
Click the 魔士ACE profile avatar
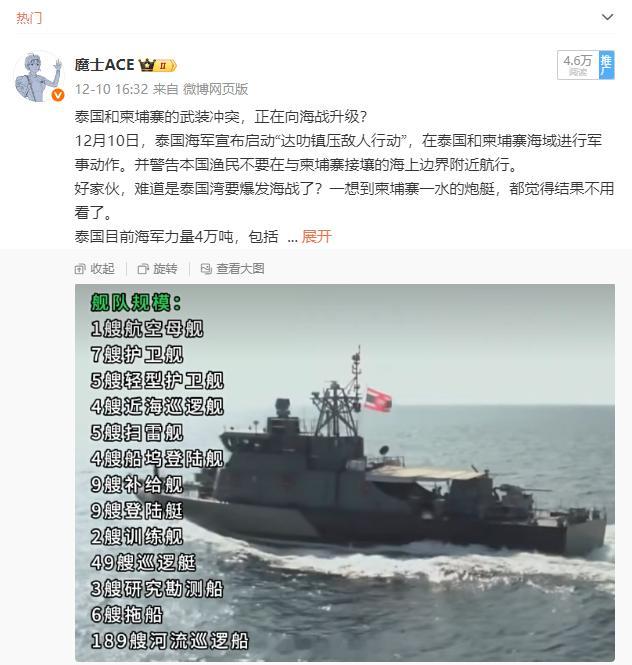(39, 76)
